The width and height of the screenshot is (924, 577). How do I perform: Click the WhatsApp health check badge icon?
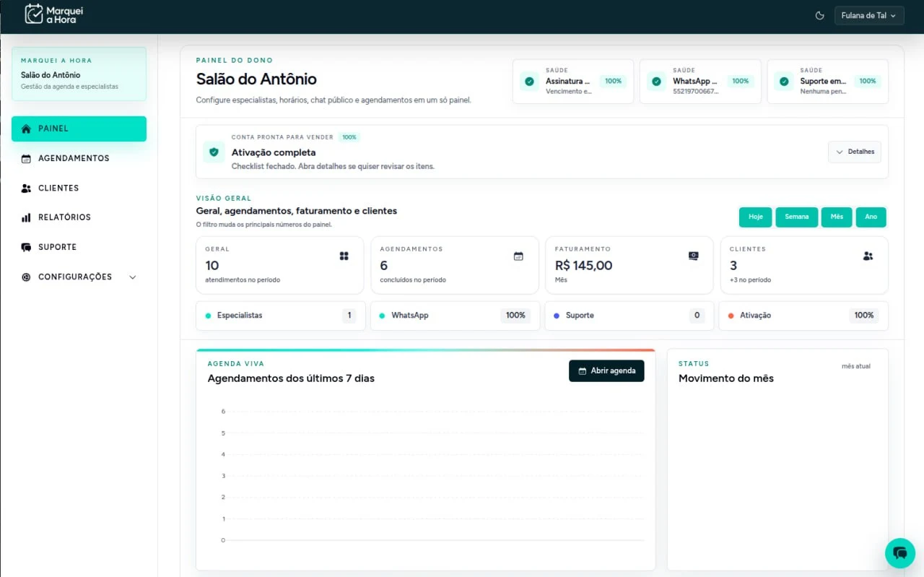coord(656,82)
